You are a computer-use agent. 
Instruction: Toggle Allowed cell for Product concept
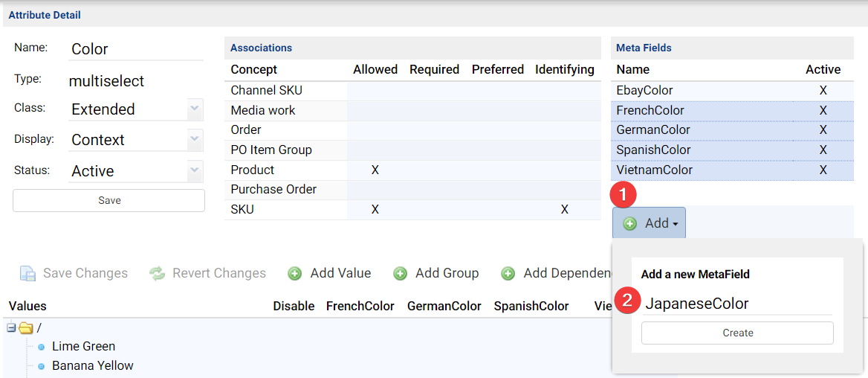pyautogui.click(x=375, y=170)
